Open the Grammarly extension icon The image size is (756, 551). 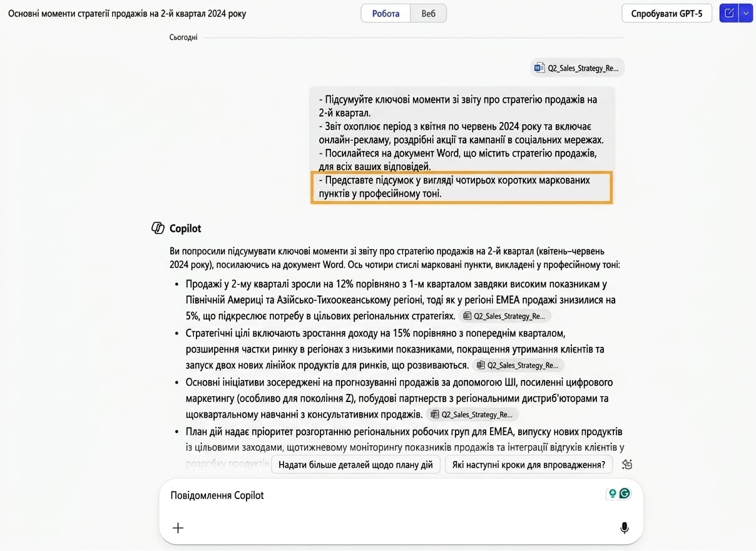click(625, 493)
